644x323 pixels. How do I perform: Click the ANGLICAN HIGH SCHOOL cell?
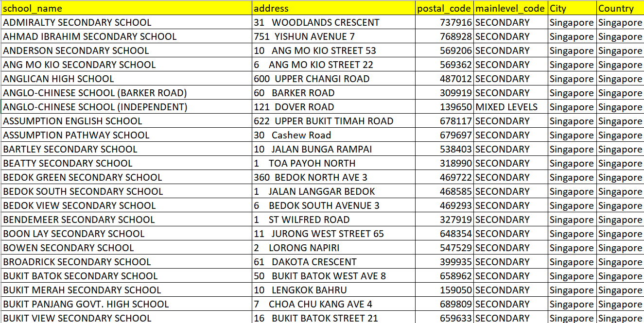point(126,79)
